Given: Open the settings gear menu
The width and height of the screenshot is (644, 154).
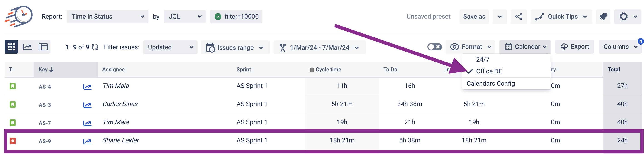Looking at the screenshot, I should pos(628,17).
